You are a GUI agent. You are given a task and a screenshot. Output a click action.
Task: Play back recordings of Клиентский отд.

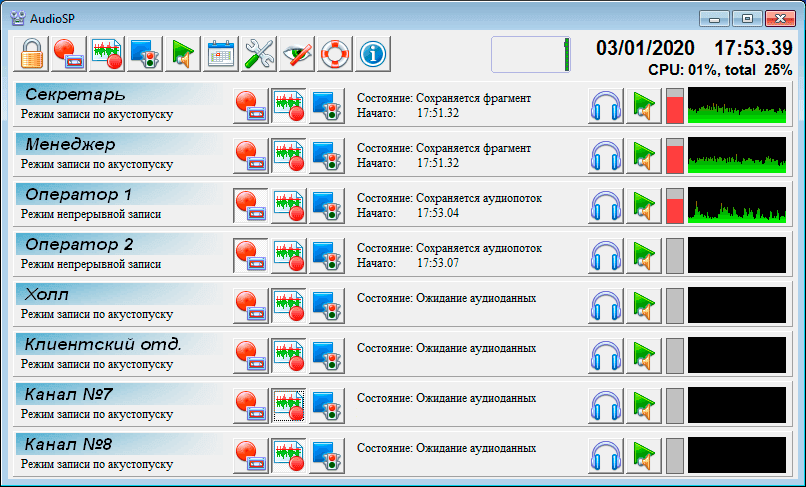(644, 355)
